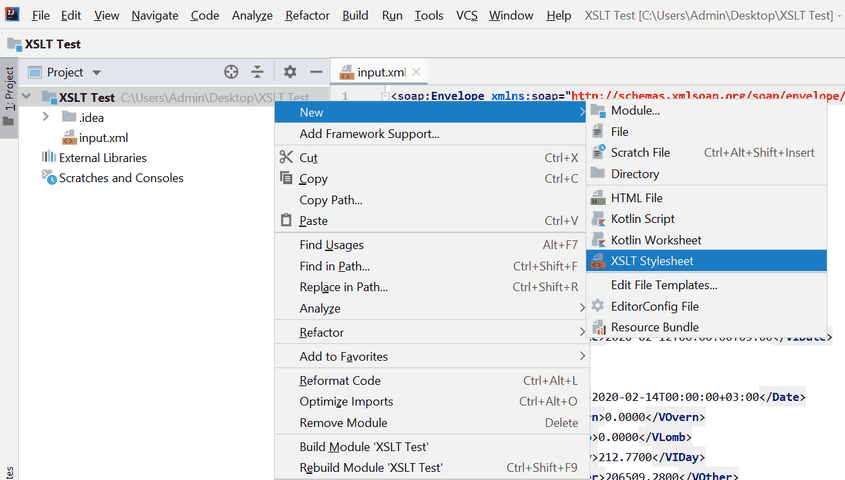Hide the Project panel with minus icon
The image size is (845, 480).
[316, 72]
